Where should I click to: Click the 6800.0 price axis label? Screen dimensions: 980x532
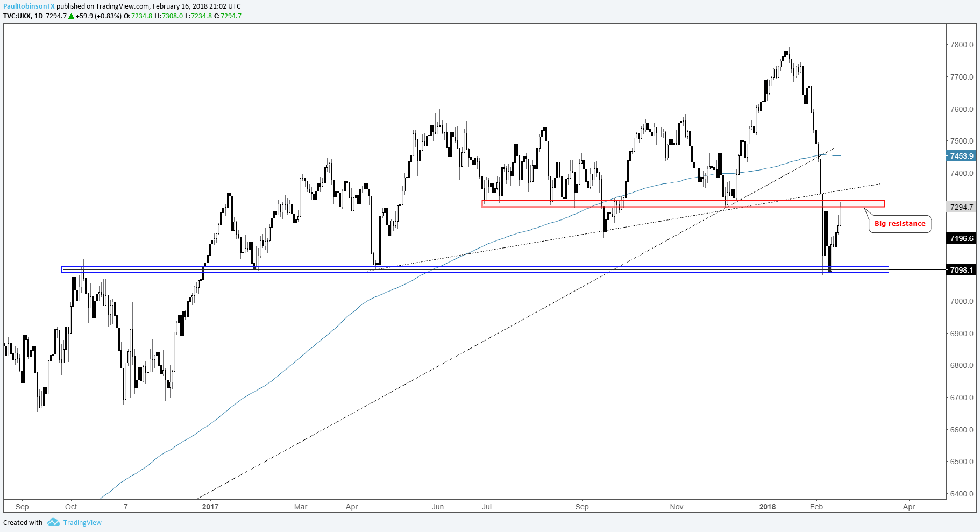[x=962, y=365]
